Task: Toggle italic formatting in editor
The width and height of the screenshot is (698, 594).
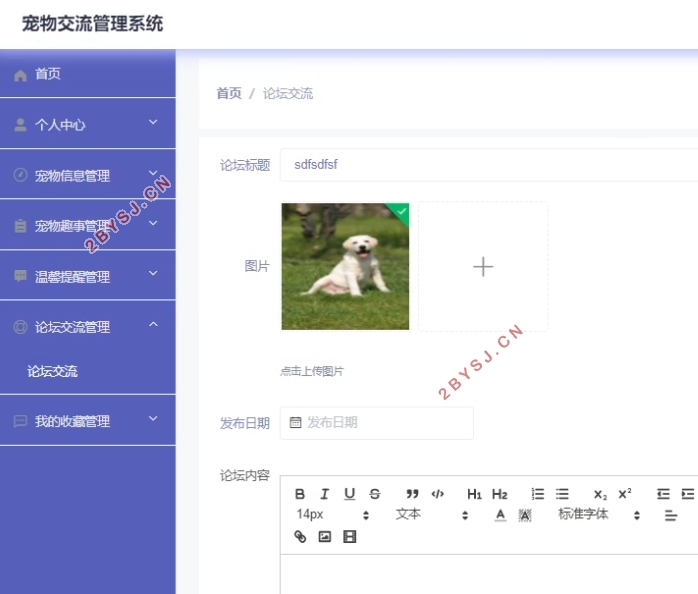Action: click(x=325, y=494)
